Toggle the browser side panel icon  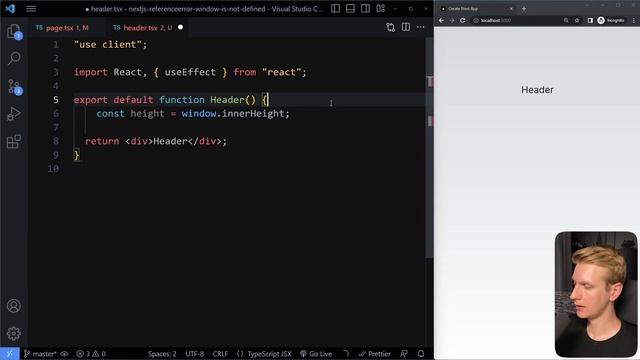point(590,20)
